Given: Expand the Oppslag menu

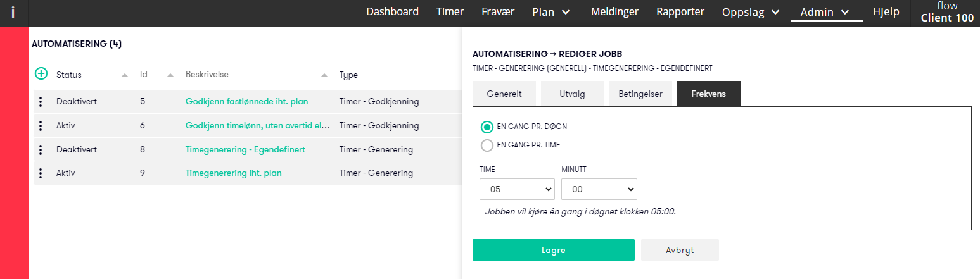Looking at the screenshot, I should tap(751, 11).
